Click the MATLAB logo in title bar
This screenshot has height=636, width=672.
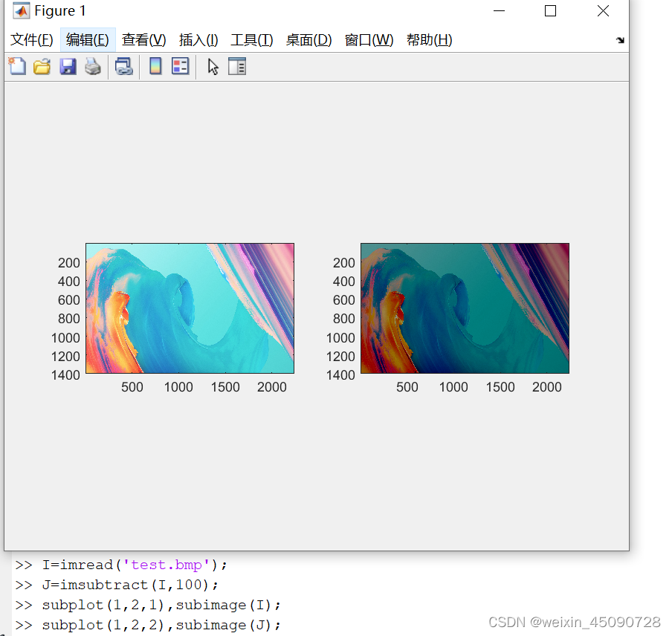pos(21,10)
